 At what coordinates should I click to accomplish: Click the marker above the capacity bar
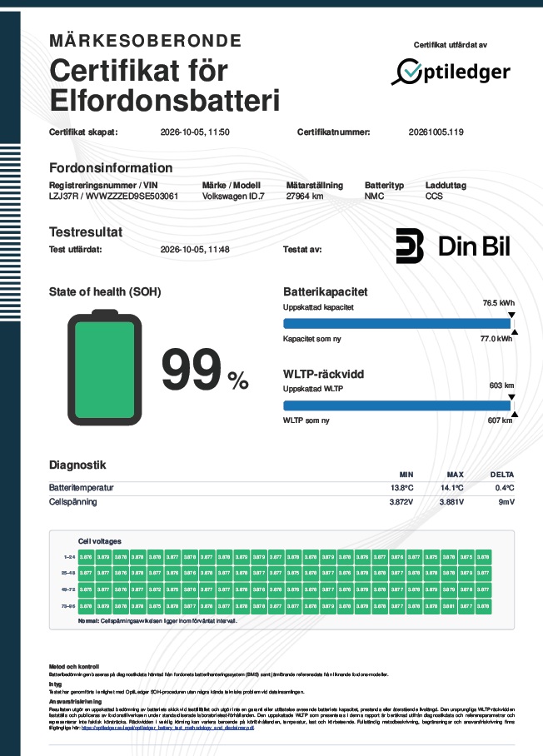click(x=511, y=315)
